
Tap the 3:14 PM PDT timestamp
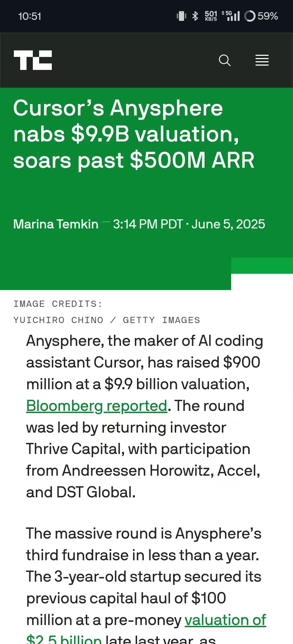point(148,224)
